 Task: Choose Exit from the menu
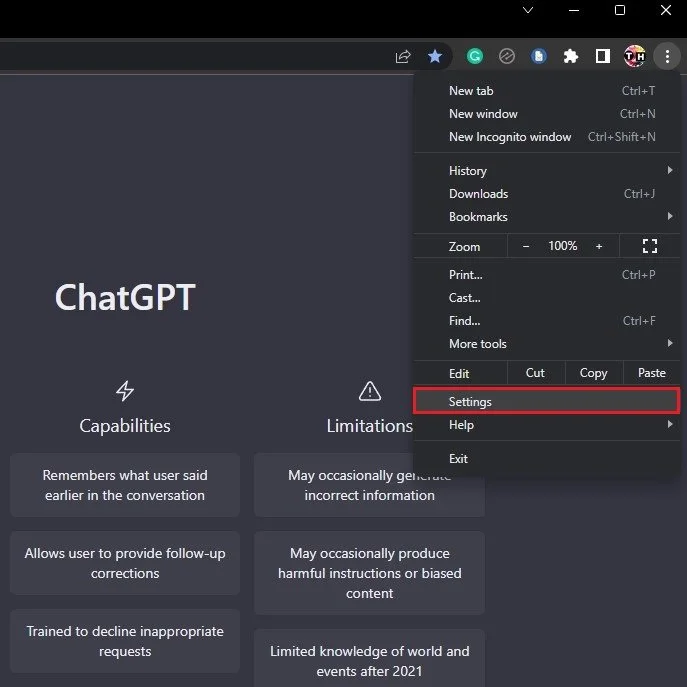point(546,459)
